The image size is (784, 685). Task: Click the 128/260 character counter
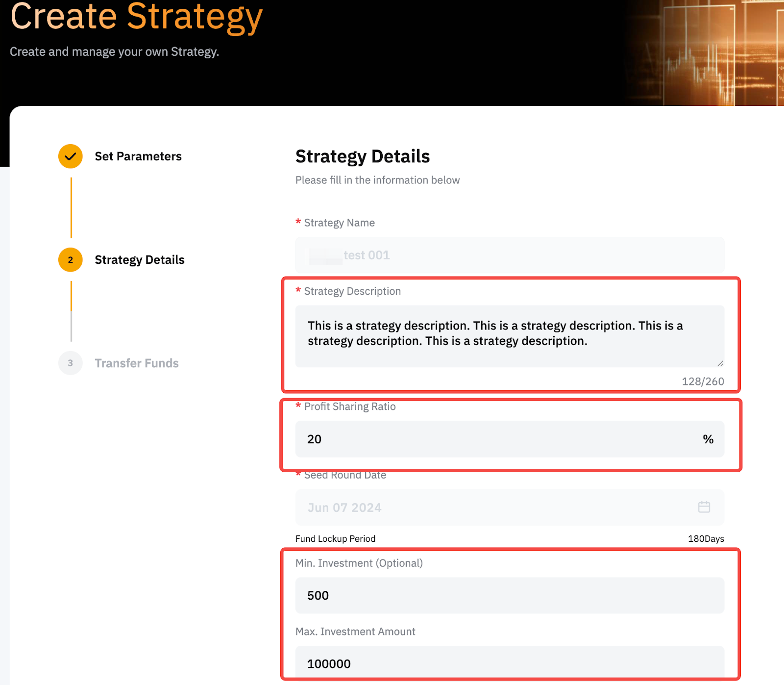[703, 381]
